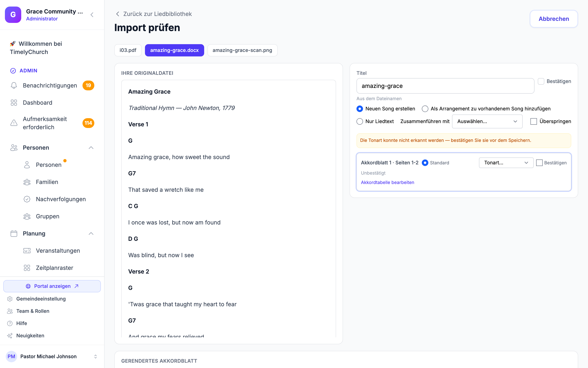Viewport: 588px width, 368px height.
Task: Click the rocket icon by Willkommen
Action: click(x=13, y=44)
